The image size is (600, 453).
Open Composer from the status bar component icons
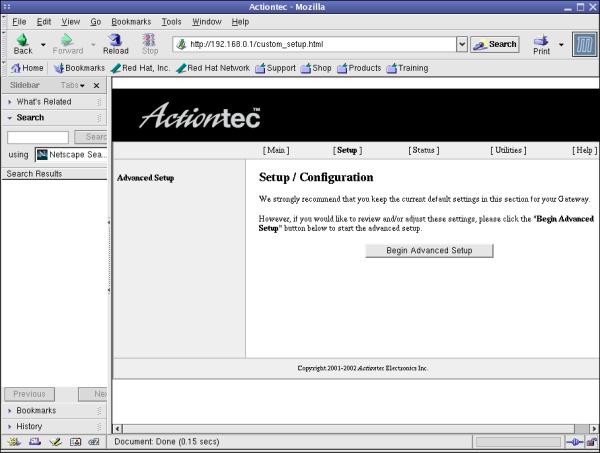(55, 442)
